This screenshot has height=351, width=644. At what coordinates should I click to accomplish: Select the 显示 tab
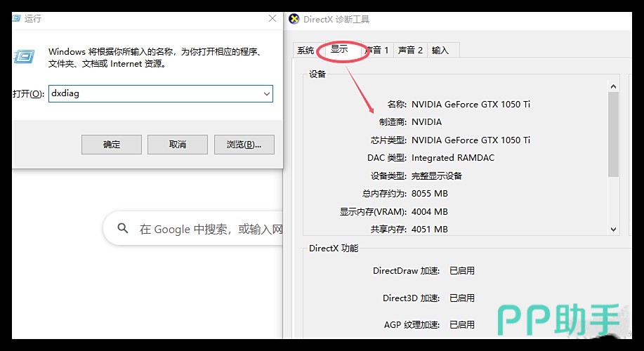click(x=340, y=50)
